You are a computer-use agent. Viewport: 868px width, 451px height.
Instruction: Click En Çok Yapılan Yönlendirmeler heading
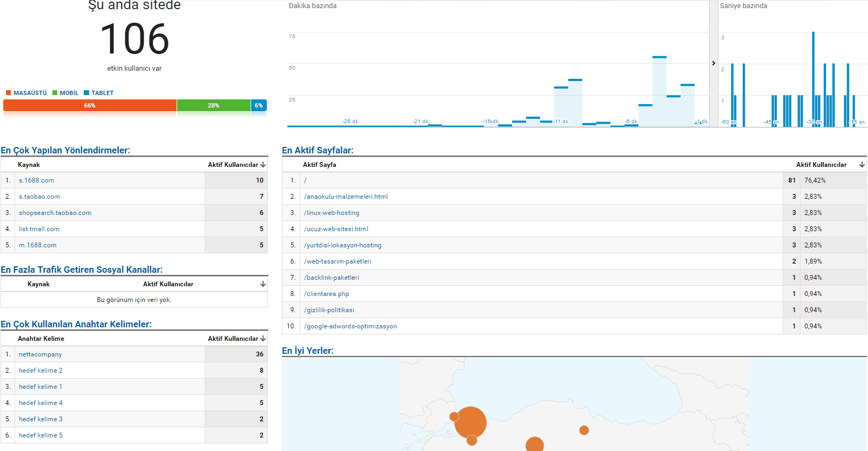65,150
